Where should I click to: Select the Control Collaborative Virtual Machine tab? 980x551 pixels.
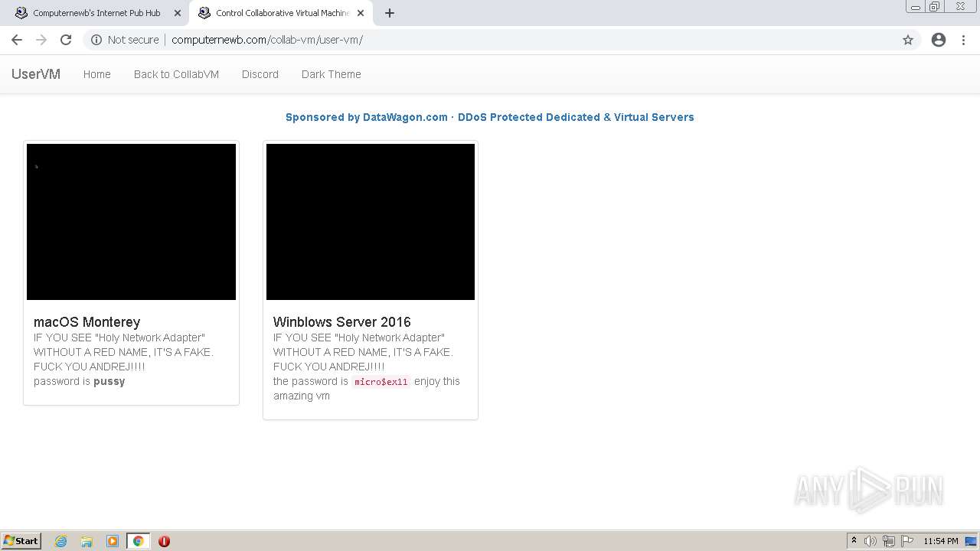click(280, 13)
